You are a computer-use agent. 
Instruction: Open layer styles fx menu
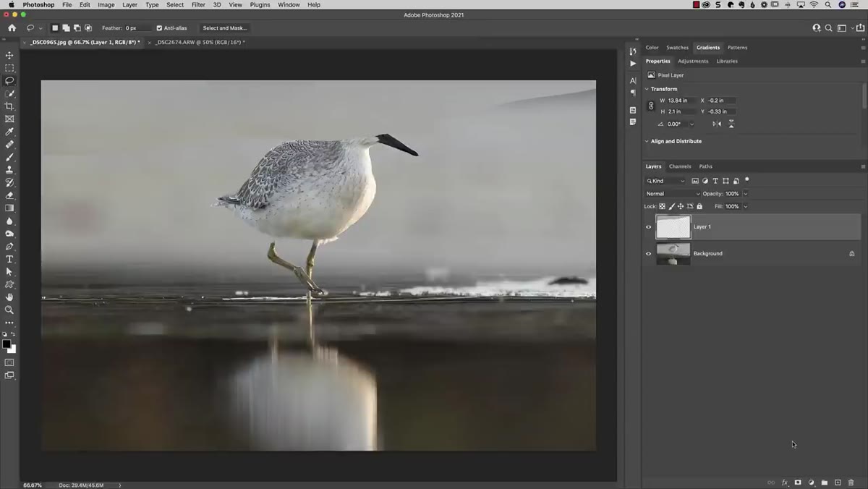click(785, 482)
